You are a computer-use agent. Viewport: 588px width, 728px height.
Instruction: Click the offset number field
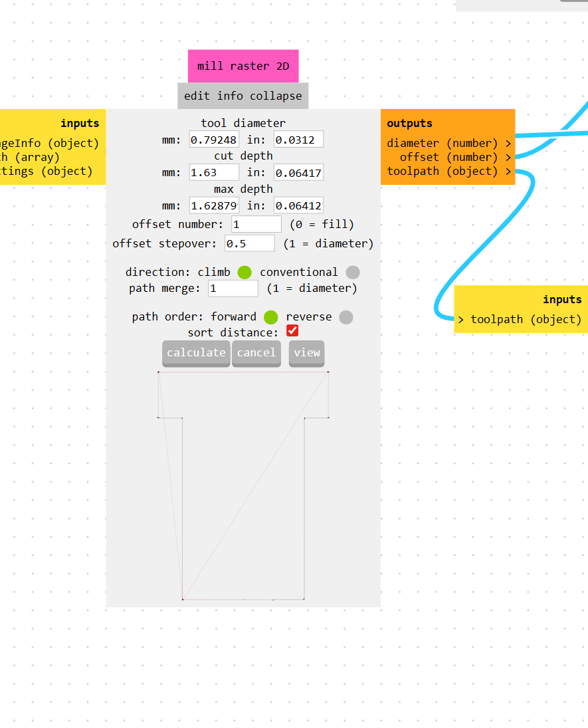point(256,224)
